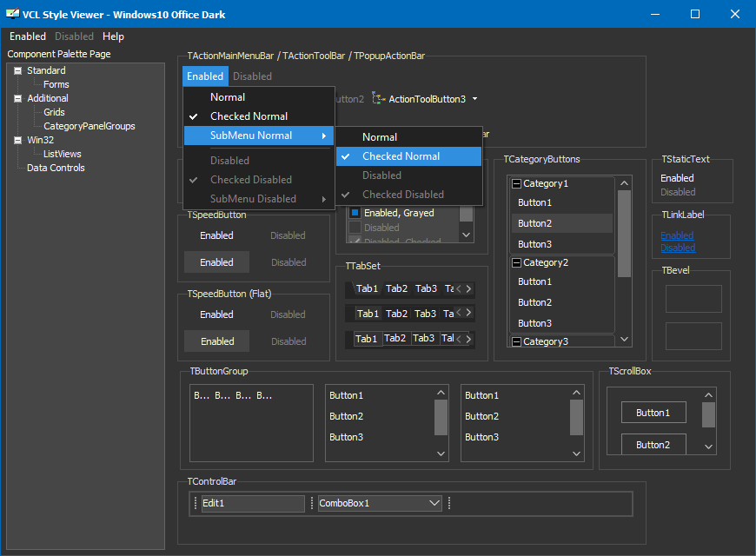Click Button2 in the TScrollBox
Screen dimensions: 756x556
point(653,445)
